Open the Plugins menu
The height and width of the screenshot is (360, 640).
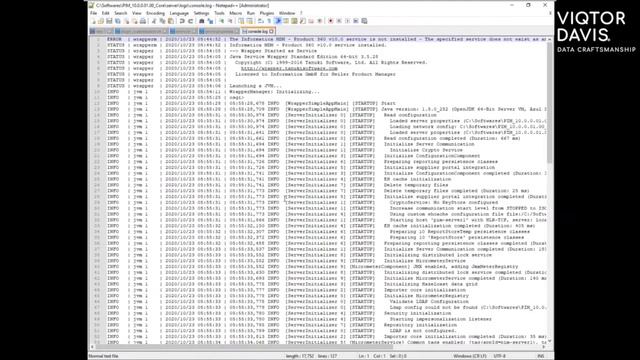coord(267,13)
